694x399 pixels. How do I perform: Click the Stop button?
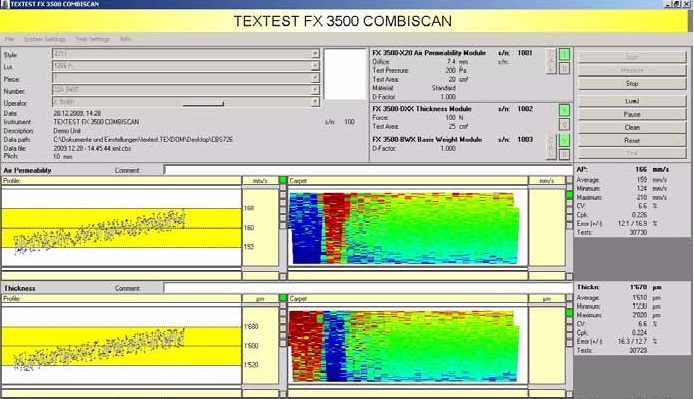tap(632, 83)
